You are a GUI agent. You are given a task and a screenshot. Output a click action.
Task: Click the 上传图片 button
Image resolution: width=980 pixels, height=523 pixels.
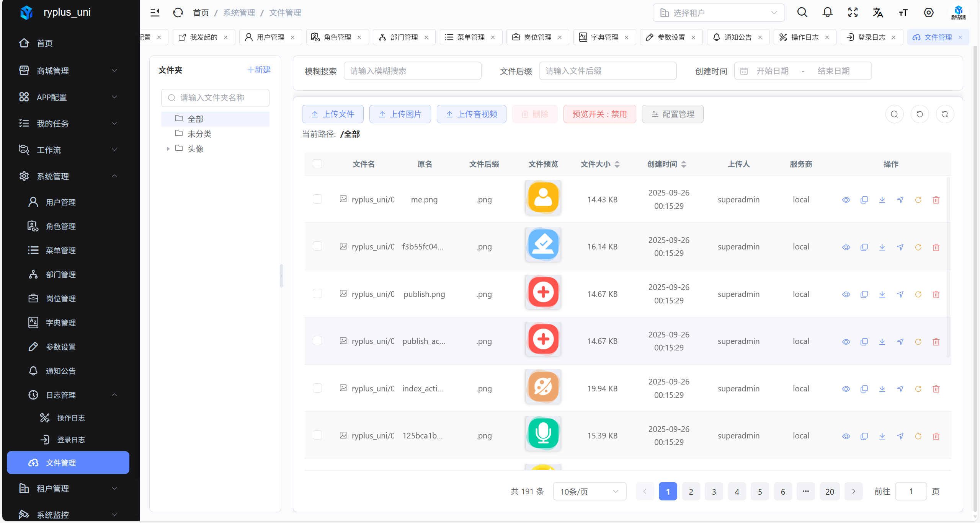point(400,114)
